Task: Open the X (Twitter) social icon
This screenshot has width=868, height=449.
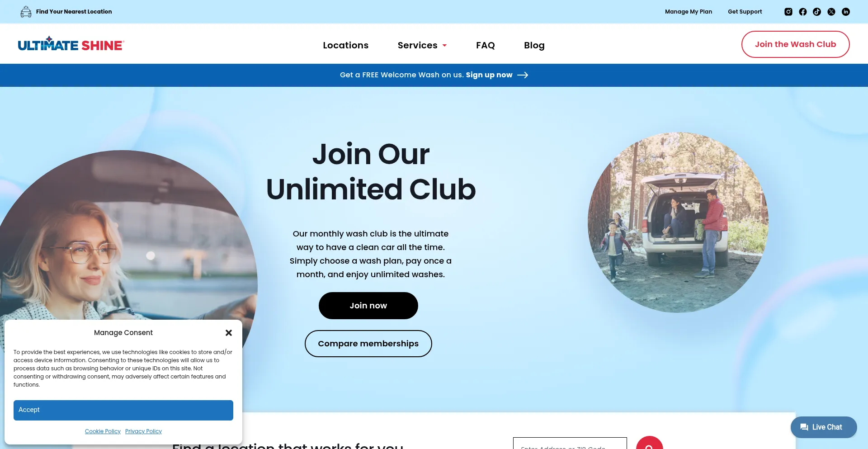Action: coord(831,12)
